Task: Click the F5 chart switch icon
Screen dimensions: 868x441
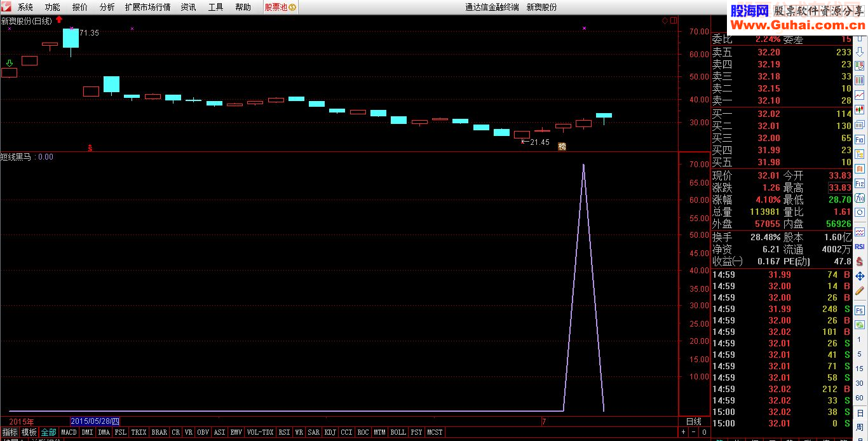Action: coord(860,309)
